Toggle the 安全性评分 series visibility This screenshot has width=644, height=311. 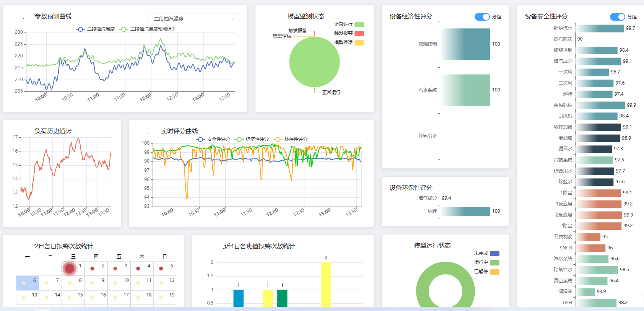click(201, 139)
